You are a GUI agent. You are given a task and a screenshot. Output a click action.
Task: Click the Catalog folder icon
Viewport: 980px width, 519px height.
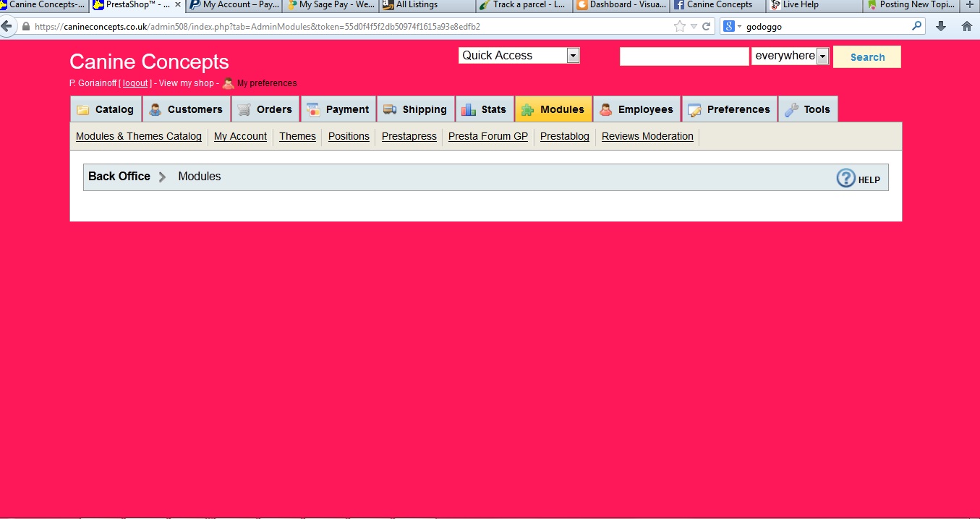[x=83, y=110]
